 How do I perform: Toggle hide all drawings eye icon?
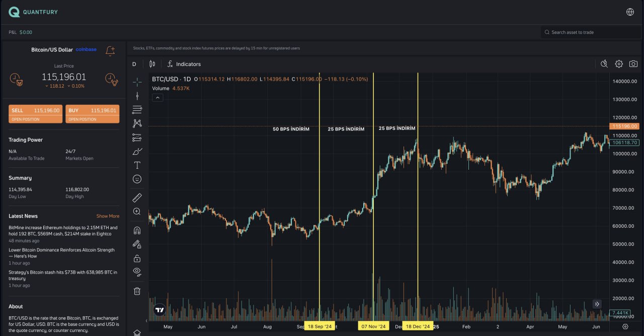pyautogui.click(x=137, y=272)
